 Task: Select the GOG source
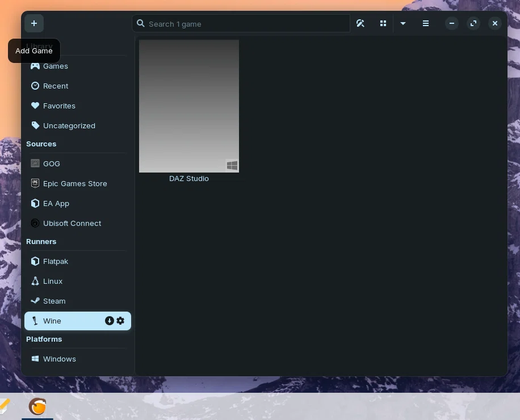pos(78,163)
